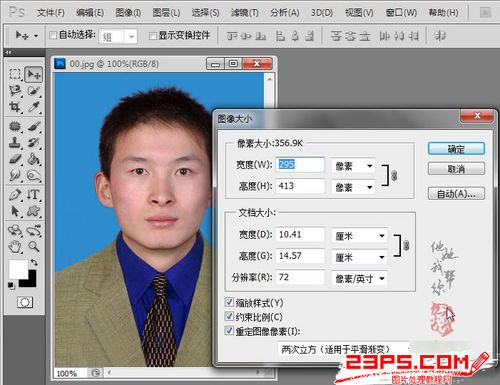Click the 自动(A)... button

[456, 194]
